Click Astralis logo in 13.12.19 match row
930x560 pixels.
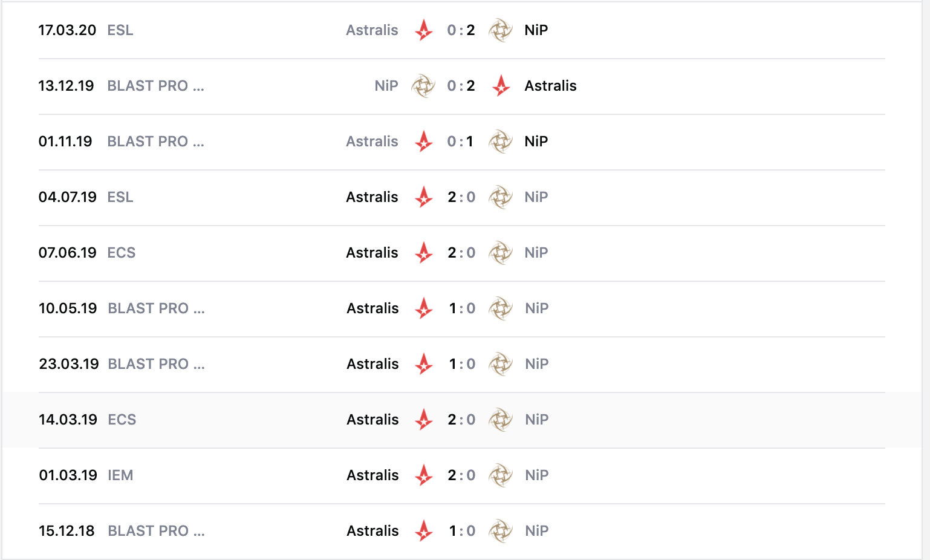click(x=501, y=86)
